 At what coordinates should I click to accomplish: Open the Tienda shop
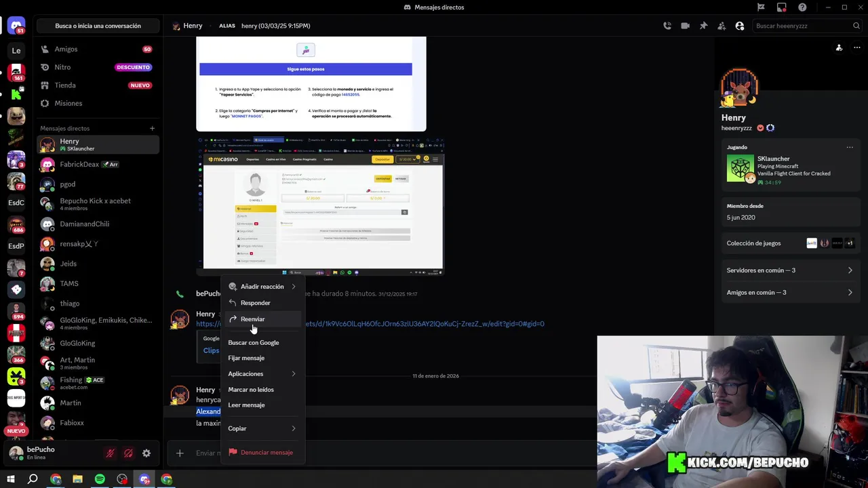[x=98, y=85]
